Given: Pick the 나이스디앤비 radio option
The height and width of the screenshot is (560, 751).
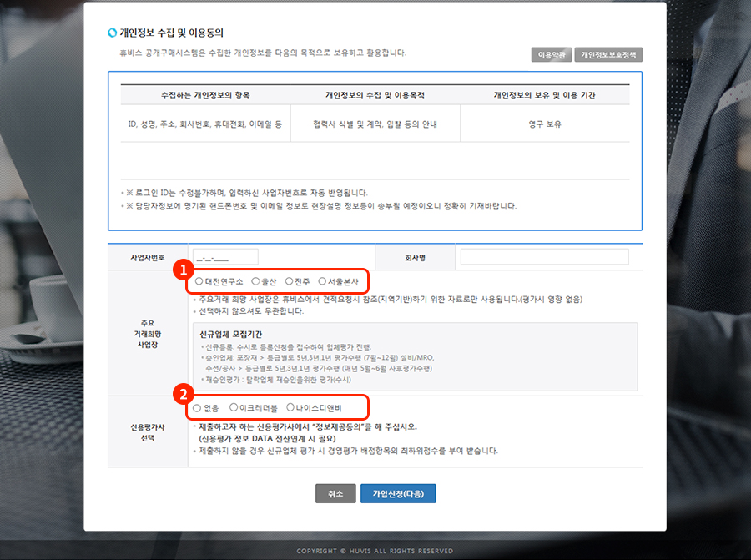Looking at the screenshot, I should 290,407.
